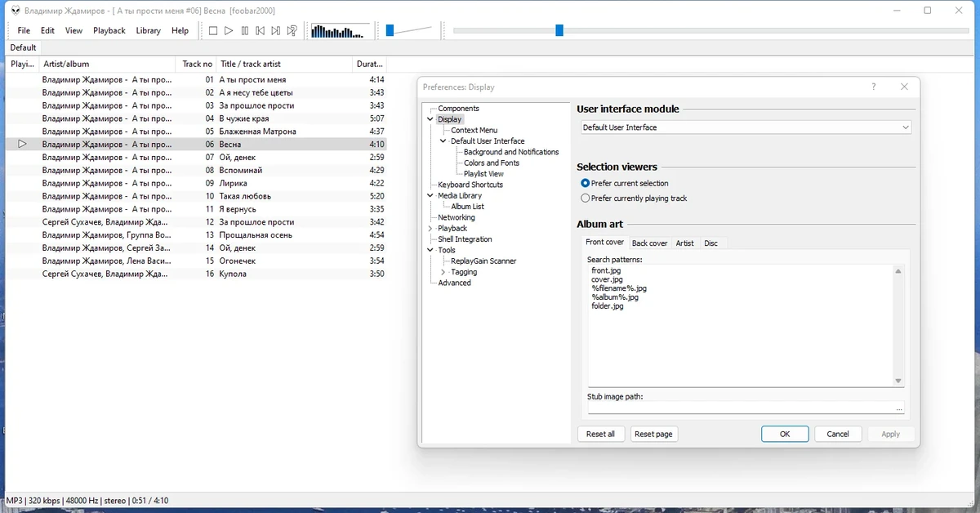Select ReplayGain Scanner tree item
Image resolution: width=980 pixels, height=513 pixels.
(x=483, y=261)
